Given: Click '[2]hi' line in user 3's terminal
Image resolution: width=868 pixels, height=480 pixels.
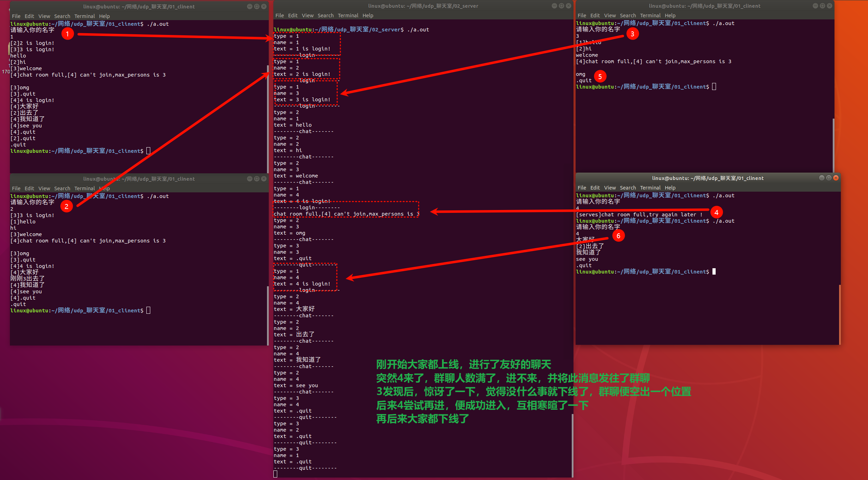Looking at the screenshot, I should [584, 49].
